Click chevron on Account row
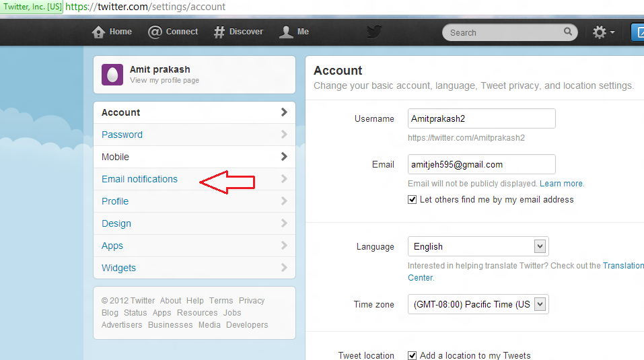 pos(284,112)
